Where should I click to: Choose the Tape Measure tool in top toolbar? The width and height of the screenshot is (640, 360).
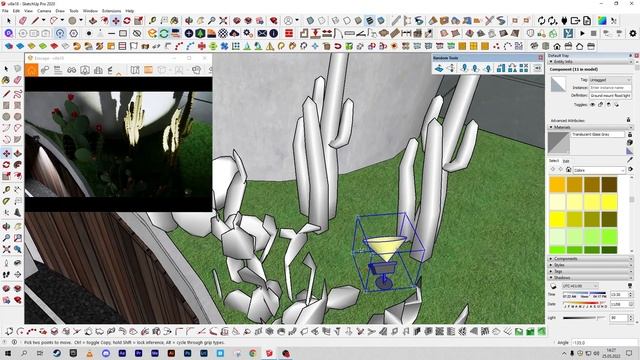(152, 20)
